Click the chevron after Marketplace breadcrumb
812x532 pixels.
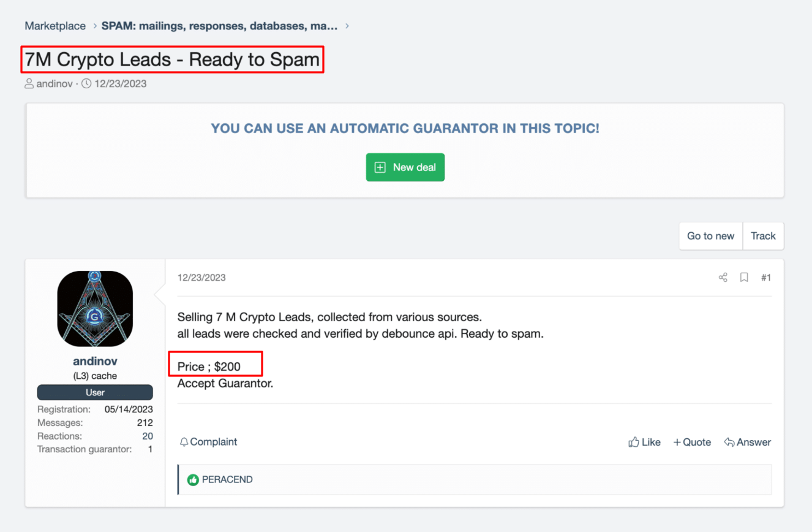click(95, 26)
